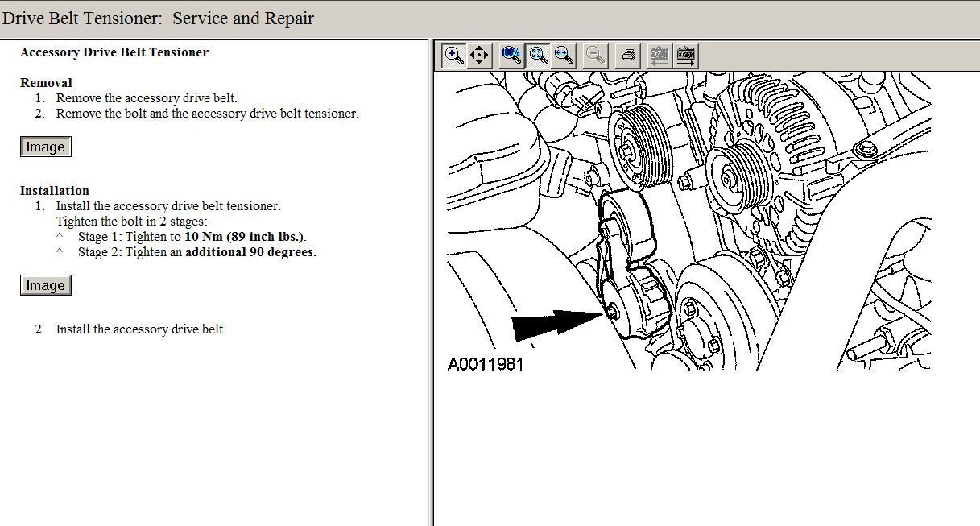Click the Installation section heading
This screenshot has height=526, width=980.
(x=55, y=191)
